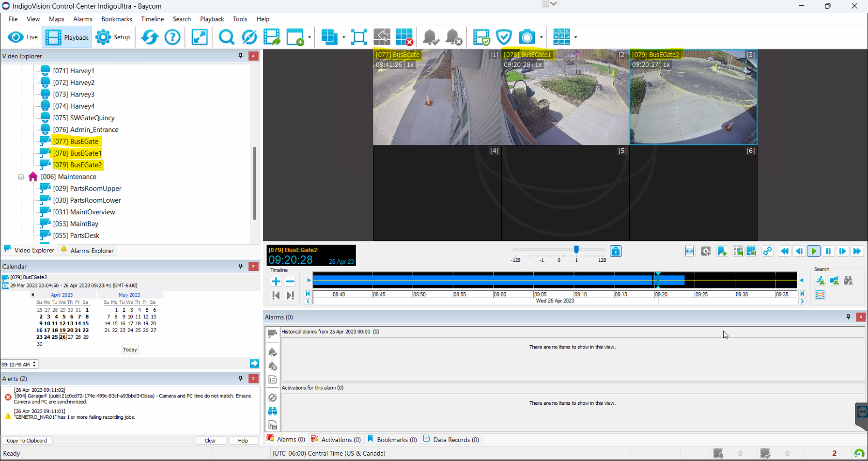
Task: Open the Setup mode
Action: (x=113, y=37)
